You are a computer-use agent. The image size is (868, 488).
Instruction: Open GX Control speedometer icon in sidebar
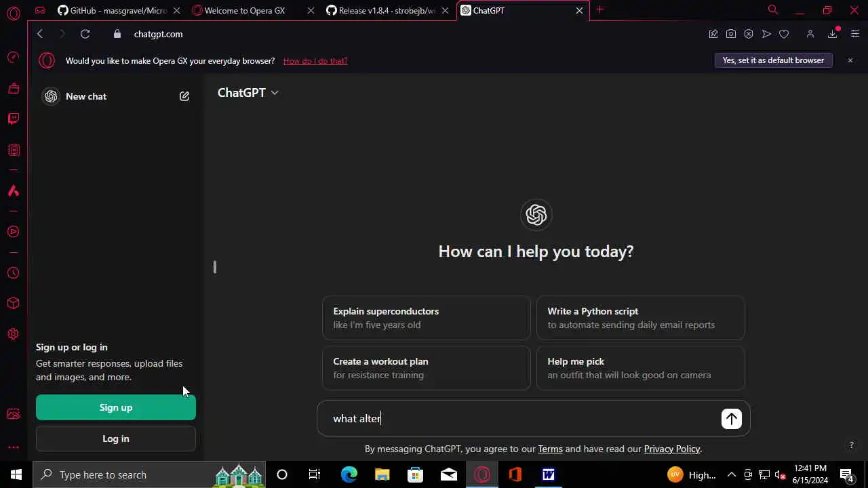coord(13,58)
